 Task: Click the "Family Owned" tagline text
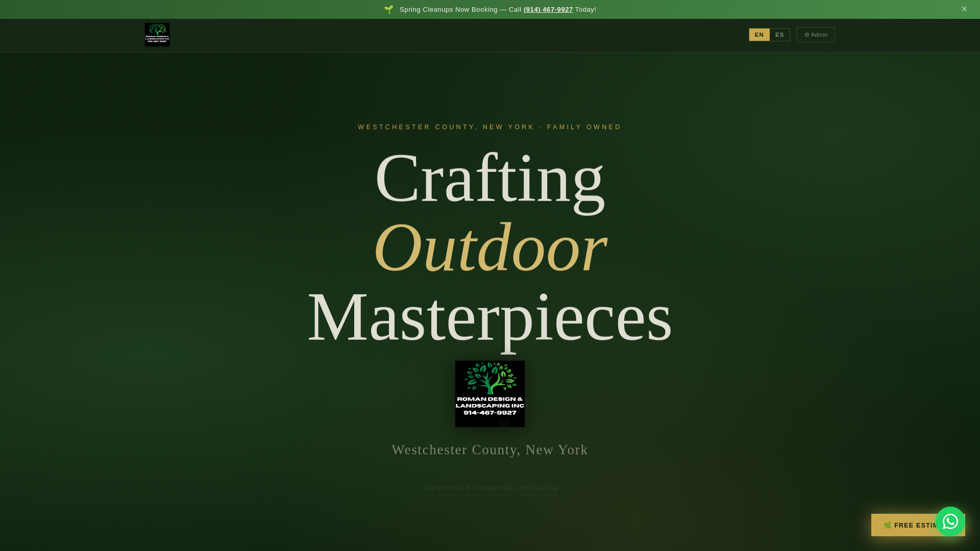click(584, 127)
